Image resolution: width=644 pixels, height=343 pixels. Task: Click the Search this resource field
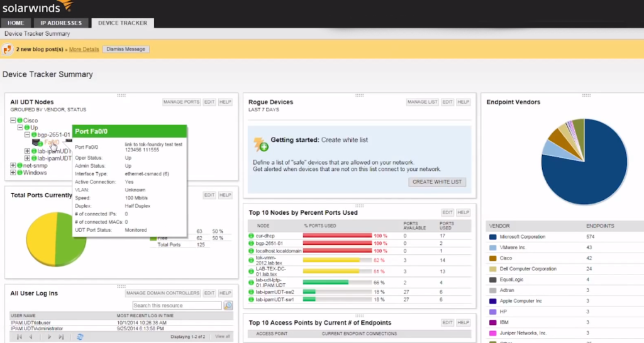coord(177,305)
